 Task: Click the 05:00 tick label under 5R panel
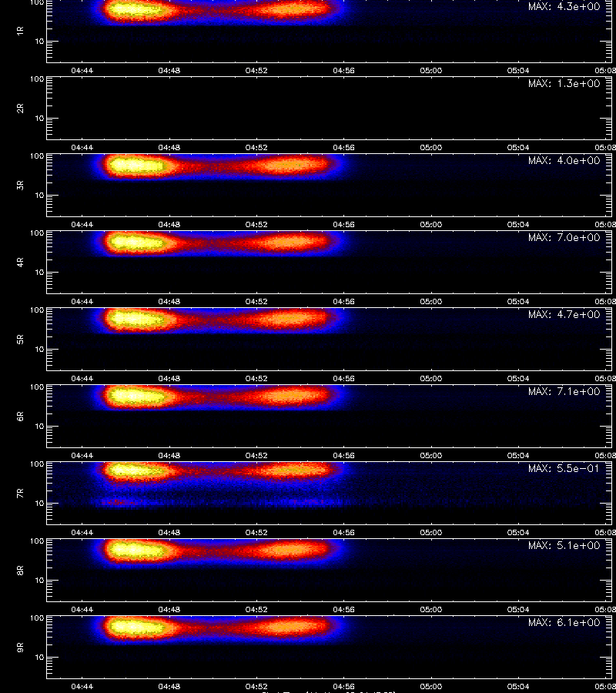pyautogui.click(x=431, y=378)
